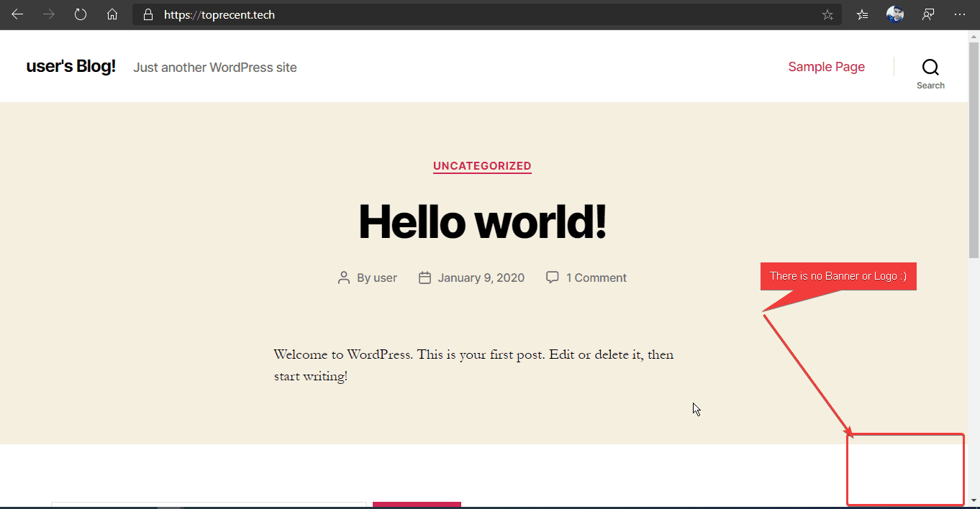The width and height of the screenshot is (980, 509).
Task: Open the Settings and more ellipsis menu
Action: click(960, 14)
